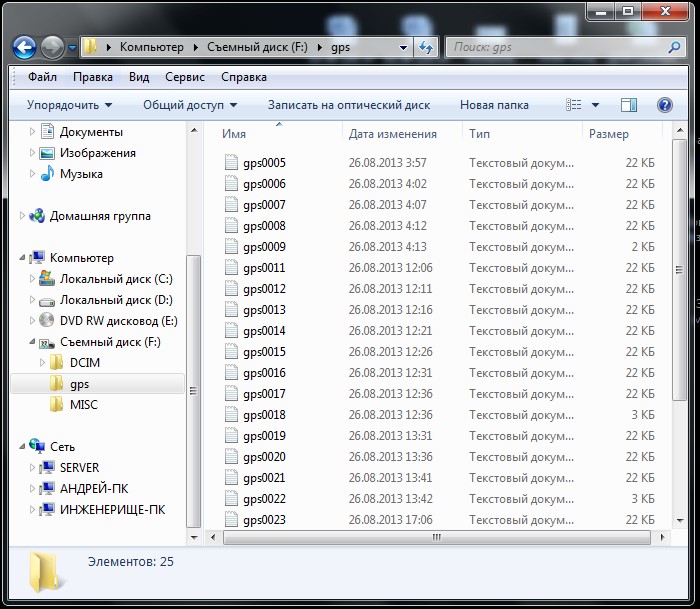Screen dimensions: 700x609
Task: Click the Музыка note icon
Action: (x=47, y=173)
